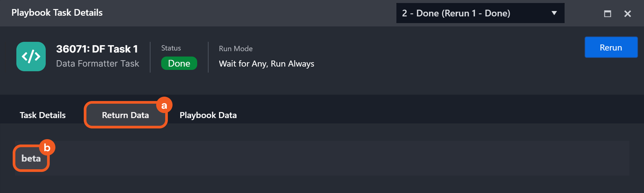Close the Playbook Task Details dialog
Screen dimensions: 644x193
(627, 14)
